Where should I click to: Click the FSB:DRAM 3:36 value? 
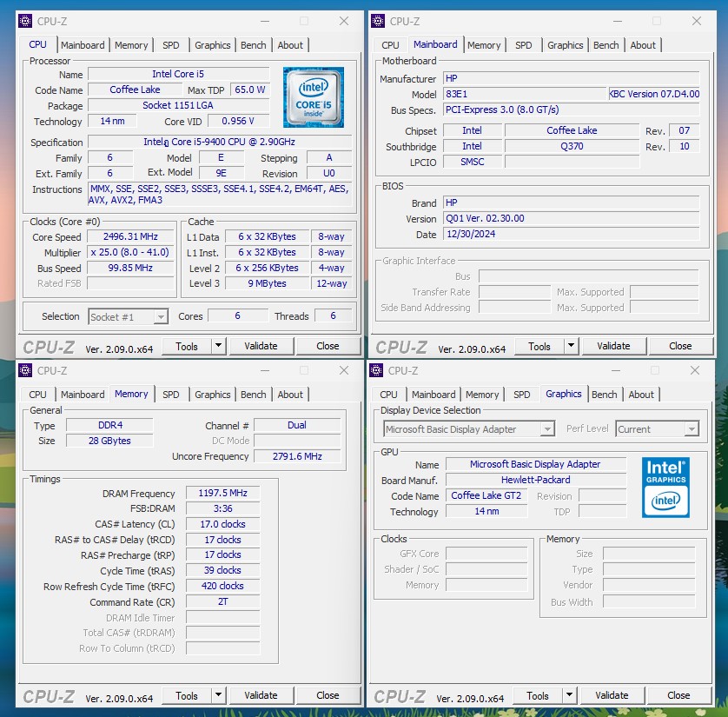click(223, 508)
